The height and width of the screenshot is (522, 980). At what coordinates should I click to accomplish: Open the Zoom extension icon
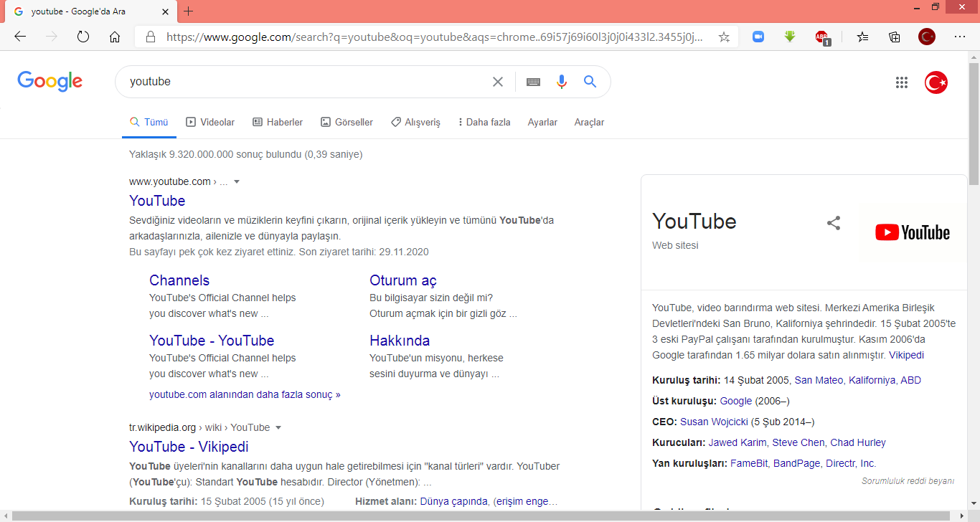click(758, 37)
